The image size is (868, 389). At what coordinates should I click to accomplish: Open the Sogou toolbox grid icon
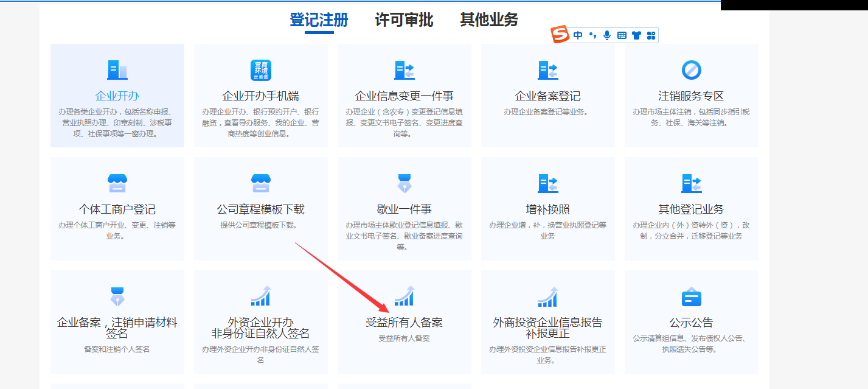(x=651, y=35)
